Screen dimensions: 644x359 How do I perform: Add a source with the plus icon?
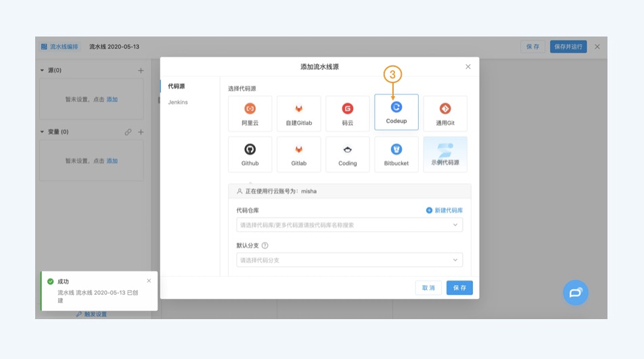(x=141, y=70)
